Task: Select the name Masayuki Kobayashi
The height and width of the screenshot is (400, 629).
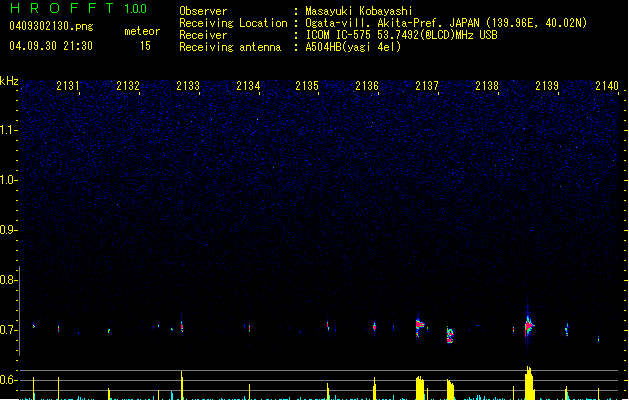Action: (359, 11)
